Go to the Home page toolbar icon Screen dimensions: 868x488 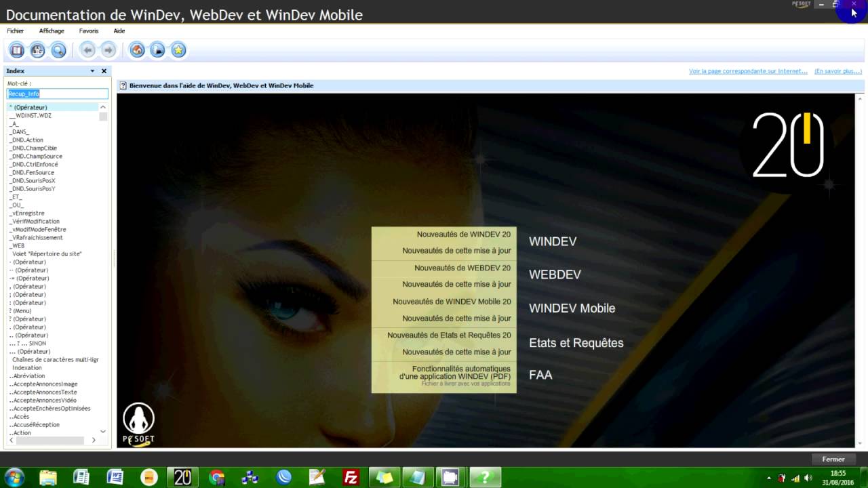(137, 49)
